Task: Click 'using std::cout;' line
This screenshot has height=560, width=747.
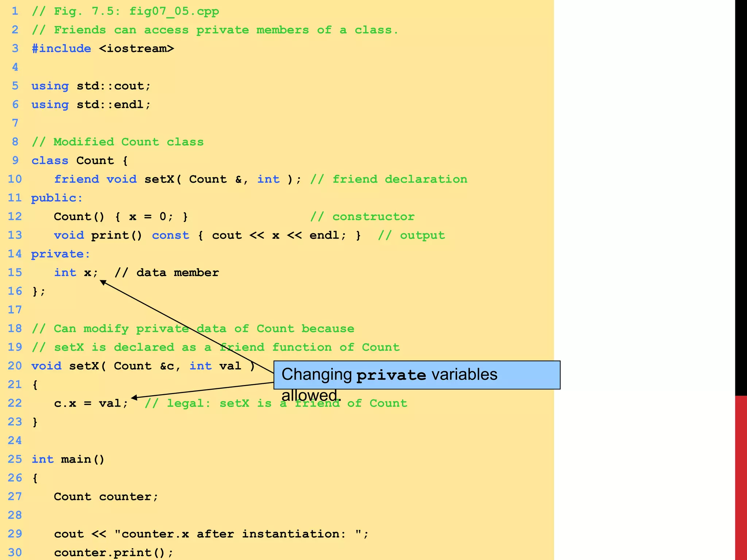Action: coord(91,86)
